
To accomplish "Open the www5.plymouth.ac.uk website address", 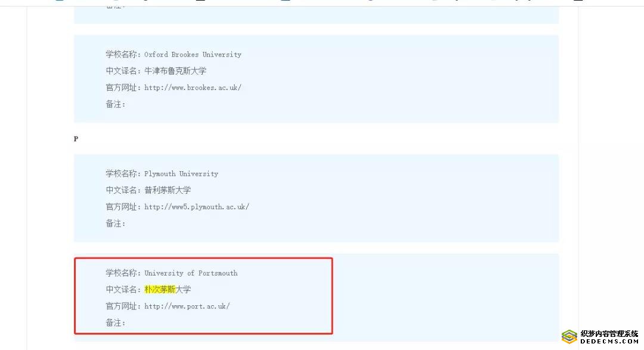I will tap(197, 207).
